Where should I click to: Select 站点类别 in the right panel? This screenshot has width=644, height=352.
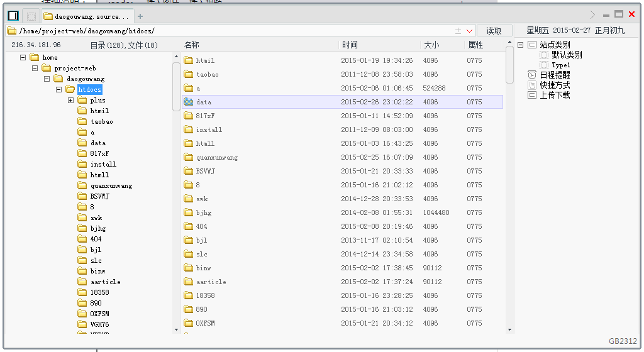coord(555,45)
